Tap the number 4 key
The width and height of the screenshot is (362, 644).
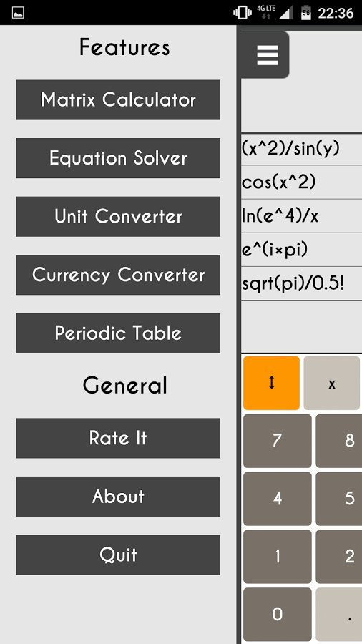point(278,499)
